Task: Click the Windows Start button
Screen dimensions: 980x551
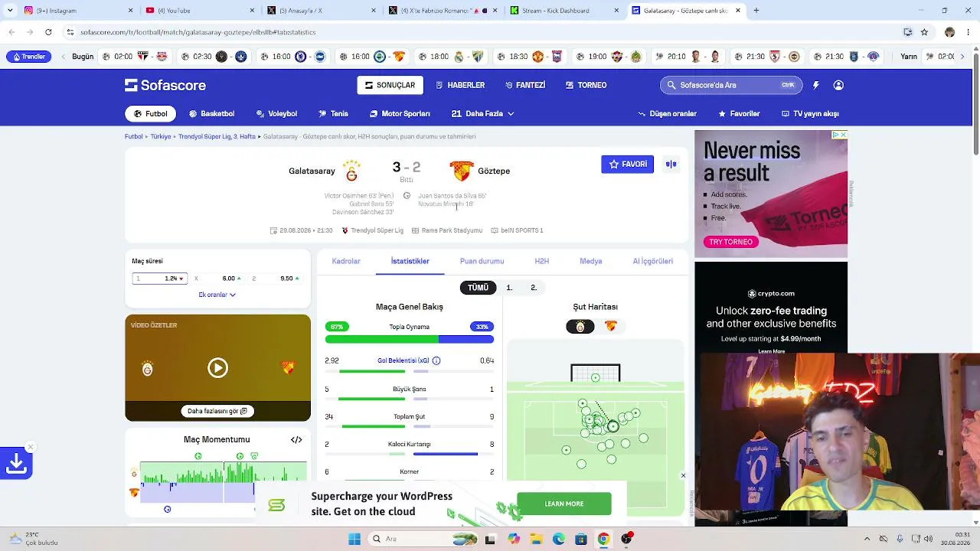Action: (x=354, y=539)
